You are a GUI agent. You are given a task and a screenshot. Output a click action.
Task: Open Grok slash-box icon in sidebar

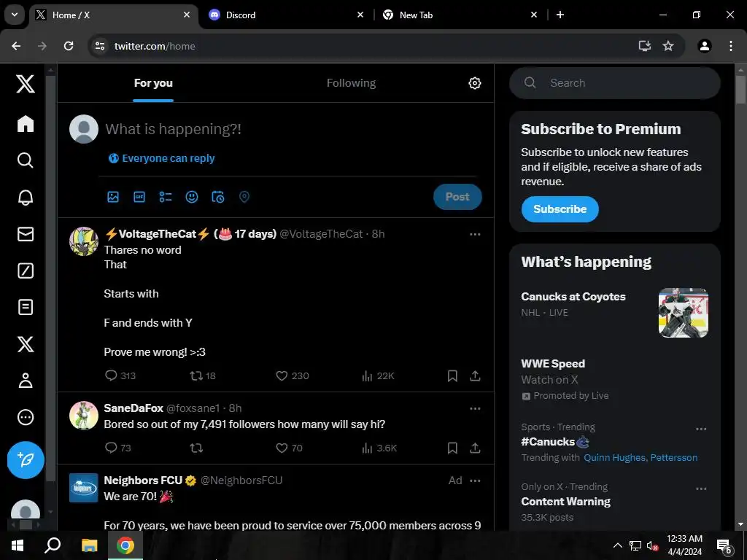pyautogui.click(x=26, y=271)
